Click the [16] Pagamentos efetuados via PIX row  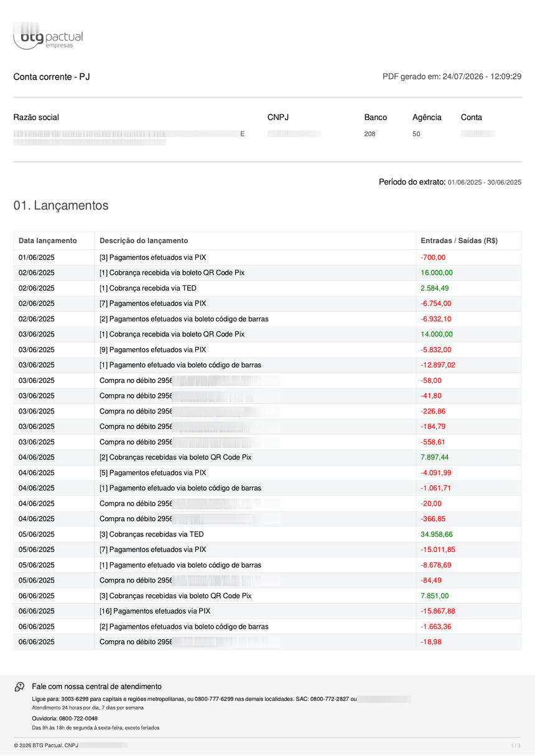[x=267, y=611]
